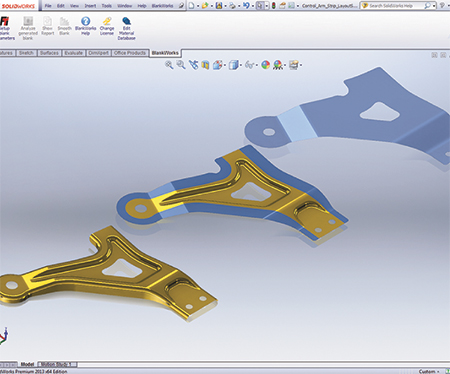Click the Control_Arm_Strip_Layout document title
The height and width of the screenshot is (374, 450).
click(329, 6)
